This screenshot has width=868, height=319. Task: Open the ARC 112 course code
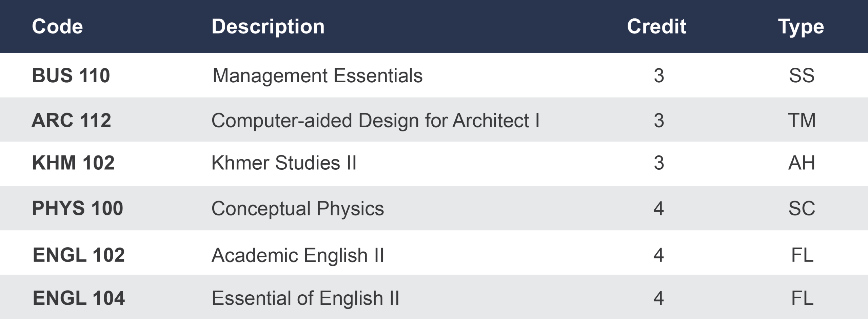point(71,120)
